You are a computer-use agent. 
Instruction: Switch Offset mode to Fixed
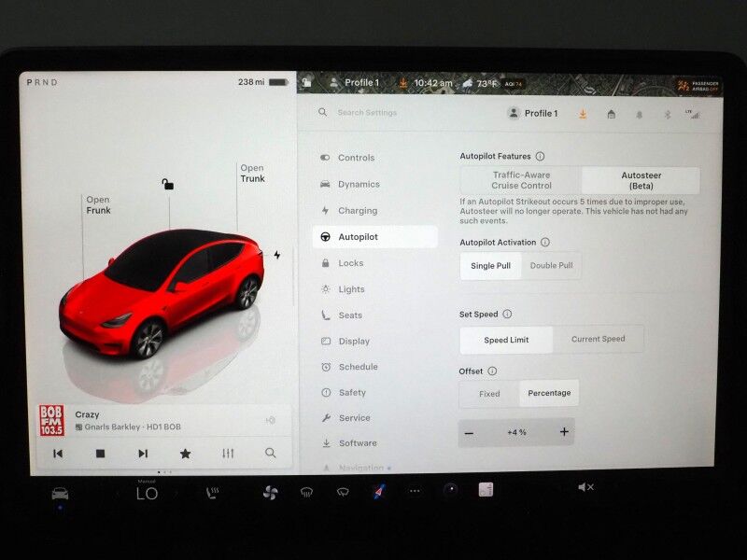pos(487,393)
